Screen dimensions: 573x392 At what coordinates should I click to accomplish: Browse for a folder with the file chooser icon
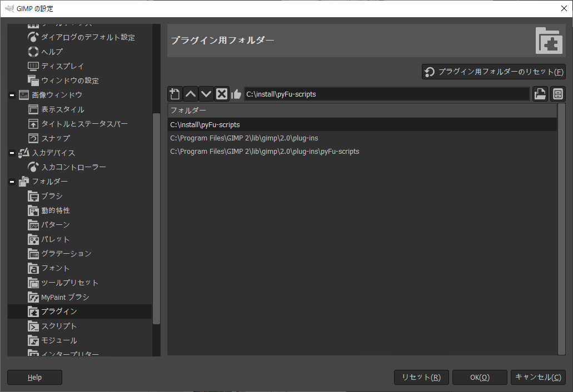(x=540, y=94)
